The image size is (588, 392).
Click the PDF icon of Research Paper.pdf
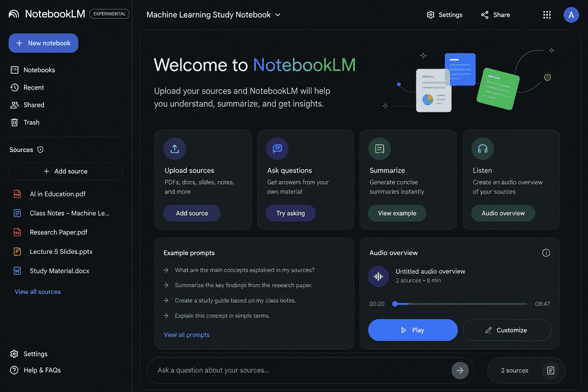tap(17, 232)
